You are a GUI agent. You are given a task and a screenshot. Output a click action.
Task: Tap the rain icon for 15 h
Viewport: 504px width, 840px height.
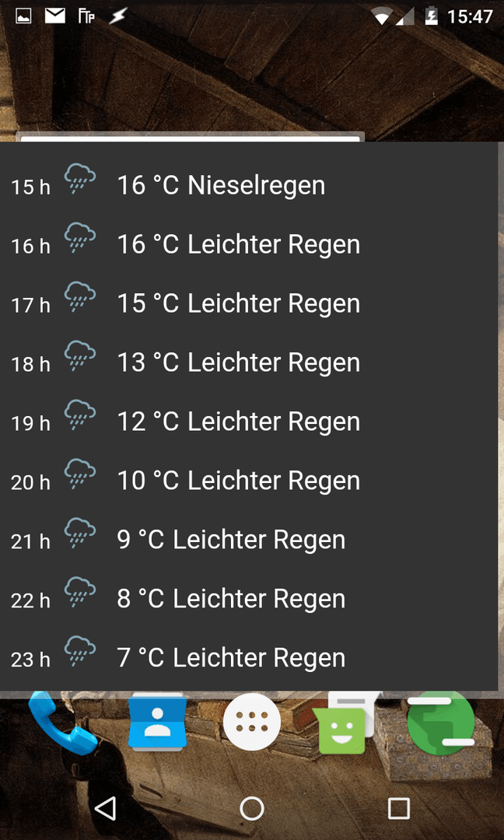pos(80,180)
